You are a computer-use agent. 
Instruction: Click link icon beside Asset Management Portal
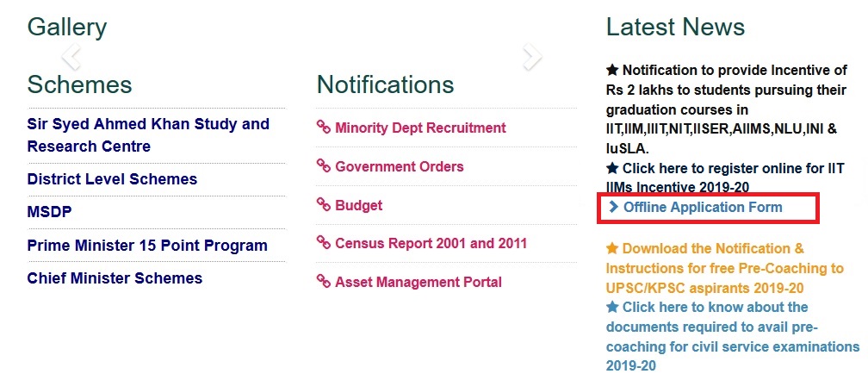tap(323, 282)
